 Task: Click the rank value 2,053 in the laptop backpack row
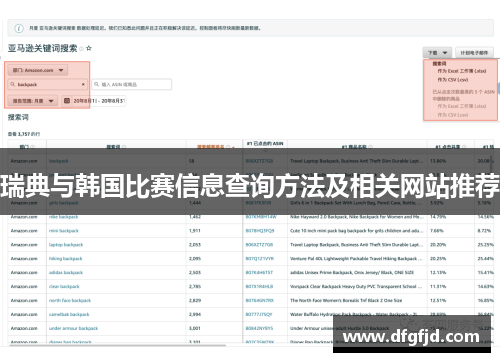coord(195,245)
